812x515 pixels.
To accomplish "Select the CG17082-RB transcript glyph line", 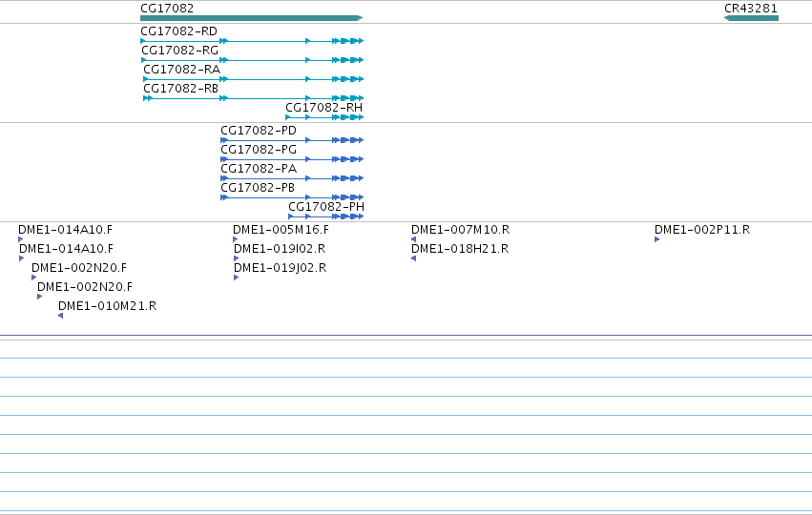I will point(254,98).
